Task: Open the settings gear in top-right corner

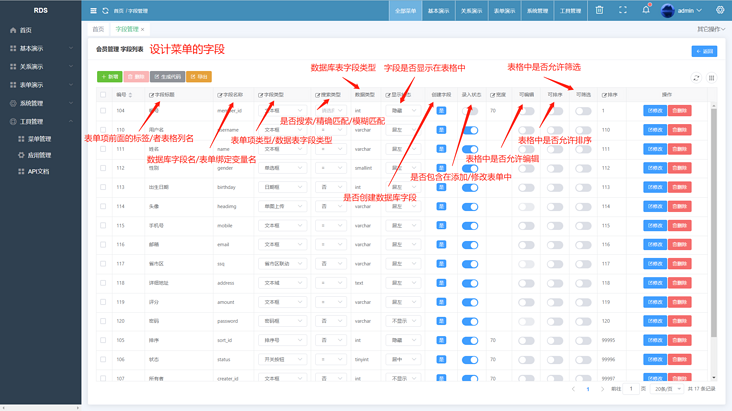Action: pyautogui.click(x=720, y=10)
